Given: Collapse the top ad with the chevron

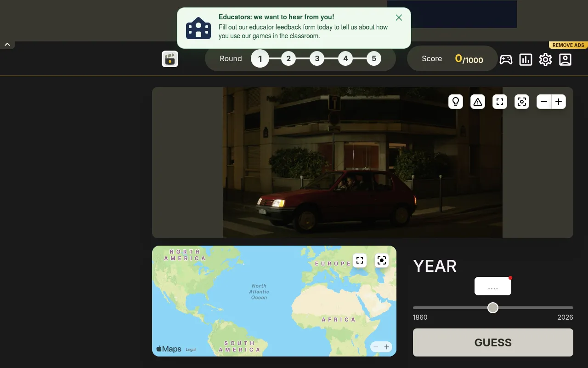Looking at the screenshot, I should [x=7, y=45].
